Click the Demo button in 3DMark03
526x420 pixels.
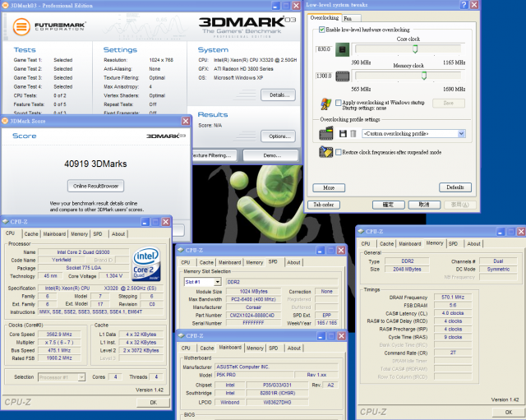[x=270, y=155]
